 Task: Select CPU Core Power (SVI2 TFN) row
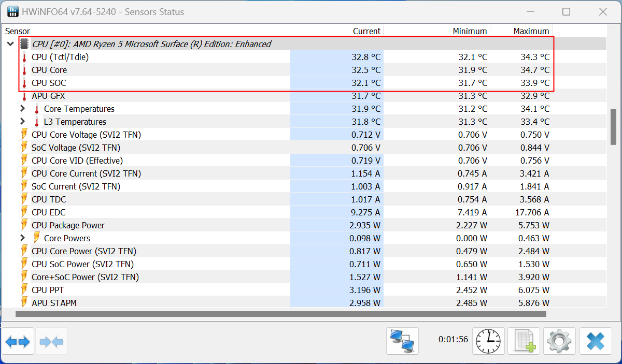[x=84, y=251]
